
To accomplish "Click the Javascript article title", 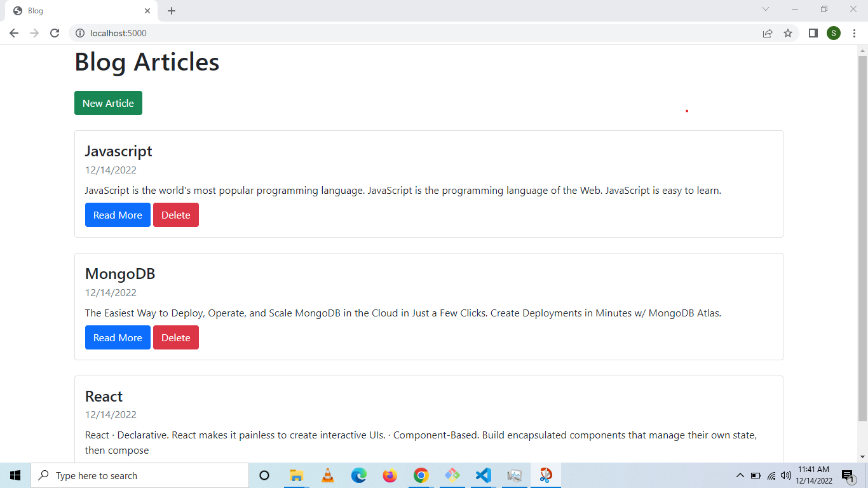I will tap(119, 151).
